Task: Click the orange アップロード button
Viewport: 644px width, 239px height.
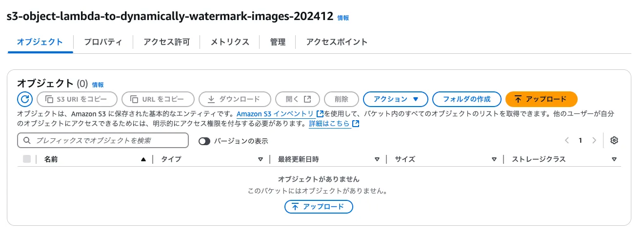Action: pos(541,99)
